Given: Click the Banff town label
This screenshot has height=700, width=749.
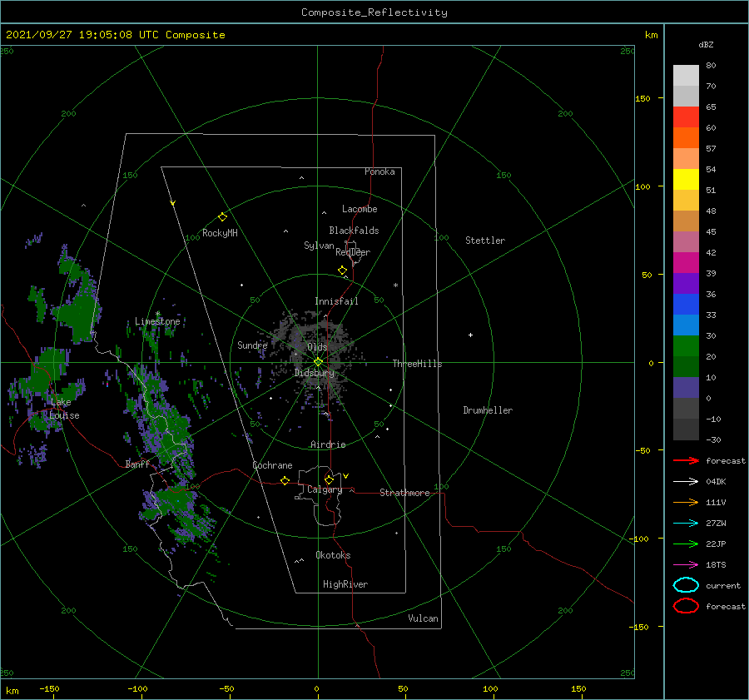Looking at the screenshot, I should 137,464.
